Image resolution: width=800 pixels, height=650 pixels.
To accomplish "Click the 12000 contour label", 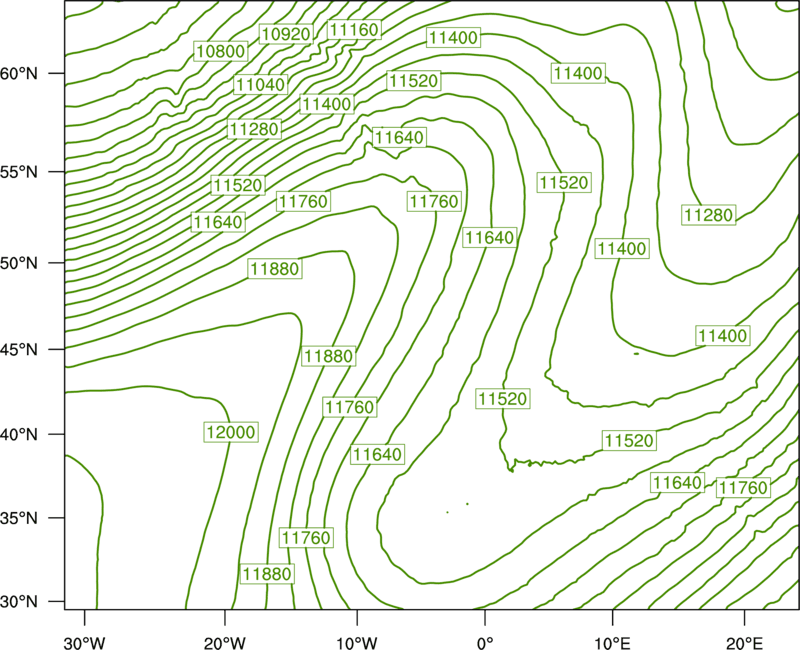I will pos(231,432).
